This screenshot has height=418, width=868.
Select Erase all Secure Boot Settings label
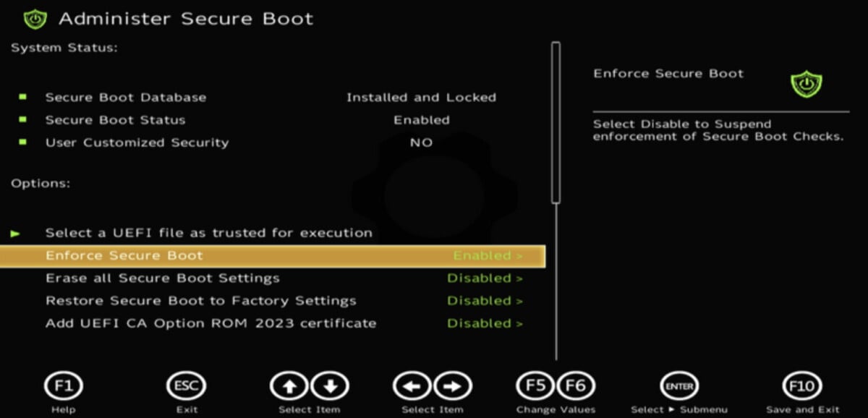tap(162, 278)
